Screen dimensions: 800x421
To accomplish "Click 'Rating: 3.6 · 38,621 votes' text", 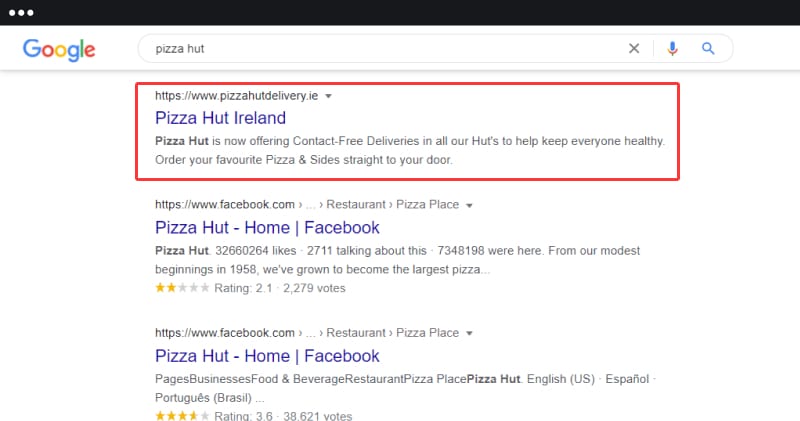I will pos(283,416).
